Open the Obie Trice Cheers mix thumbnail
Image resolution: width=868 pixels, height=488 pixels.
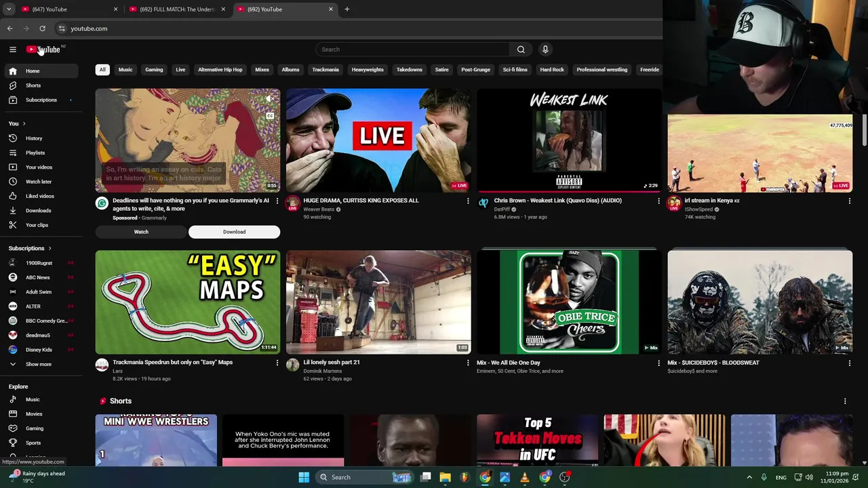tap(569, 302)
